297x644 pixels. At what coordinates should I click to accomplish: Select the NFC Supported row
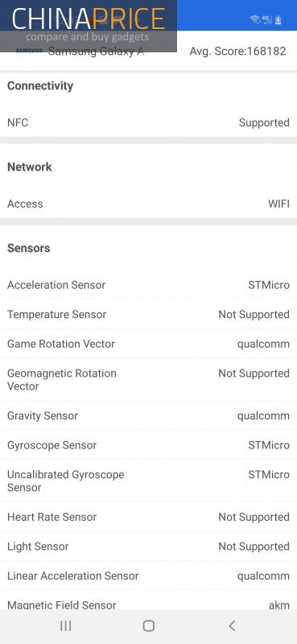click(x=148, y=122)
